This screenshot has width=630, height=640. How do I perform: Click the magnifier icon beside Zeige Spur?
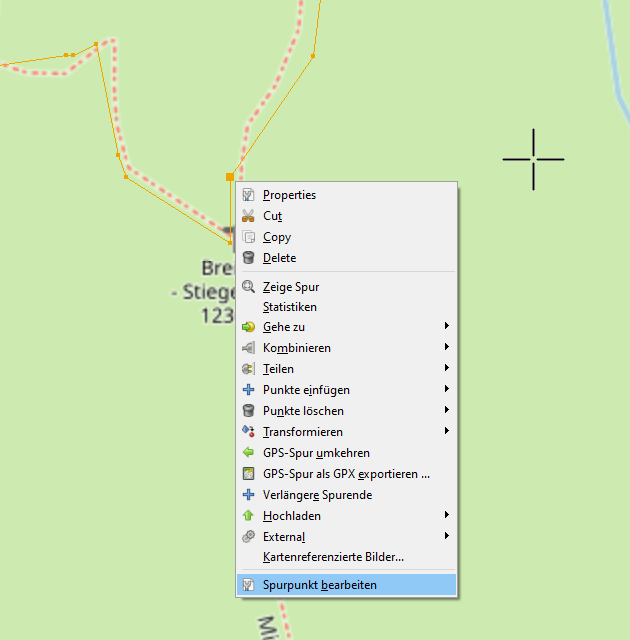248,287
